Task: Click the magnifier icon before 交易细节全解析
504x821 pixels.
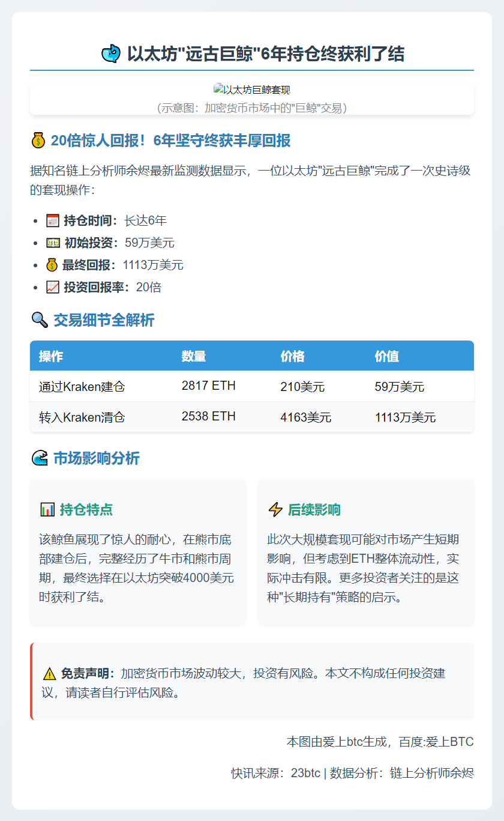Action: 38,321
